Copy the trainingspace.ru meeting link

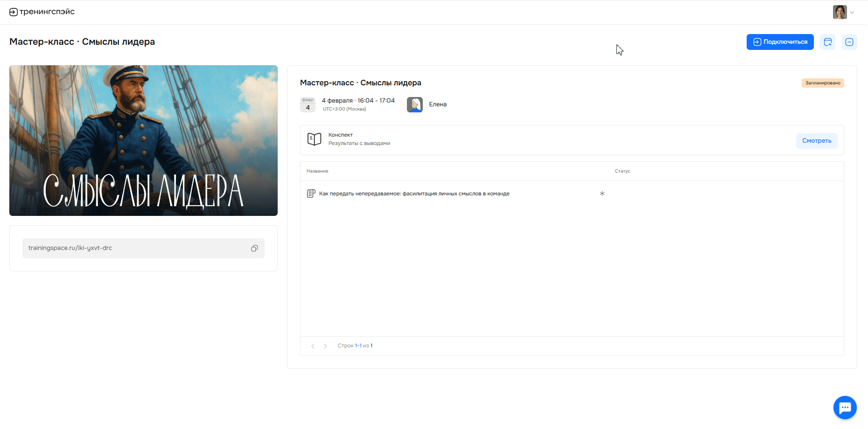point(254,248)
